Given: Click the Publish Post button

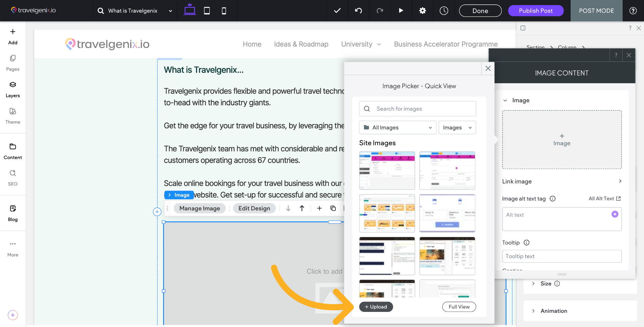Looking at the screenshot, I should 536,11.
